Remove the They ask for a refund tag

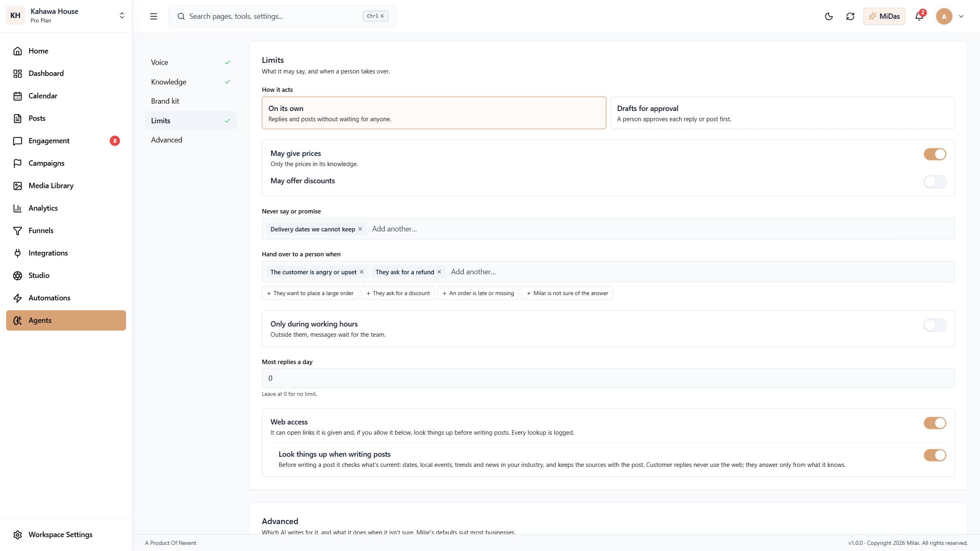click(439, 272)
